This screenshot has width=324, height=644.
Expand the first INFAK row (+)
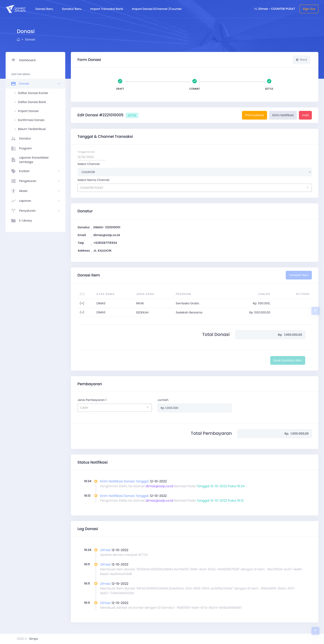click(82, 303)
